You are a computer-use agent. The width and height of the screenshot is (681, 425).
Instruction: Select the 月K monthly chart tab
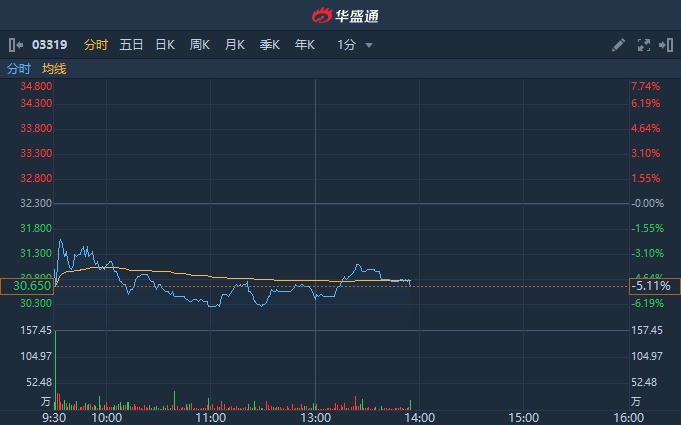click(235, 45)
